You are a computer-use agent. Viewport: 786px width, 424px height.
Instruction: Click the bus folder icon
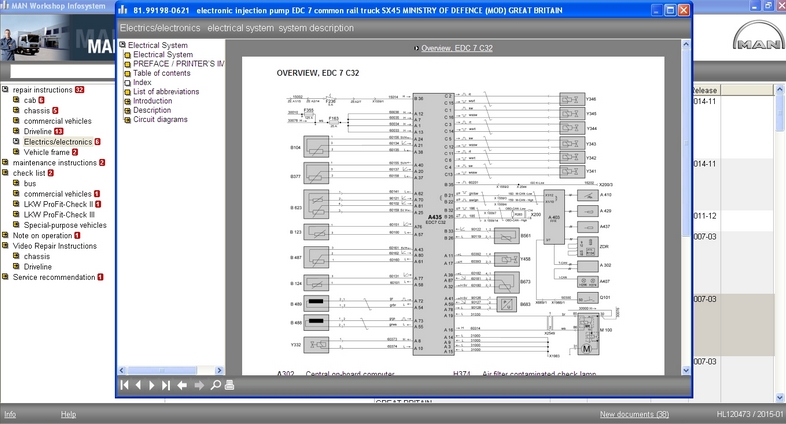(16, 183)
